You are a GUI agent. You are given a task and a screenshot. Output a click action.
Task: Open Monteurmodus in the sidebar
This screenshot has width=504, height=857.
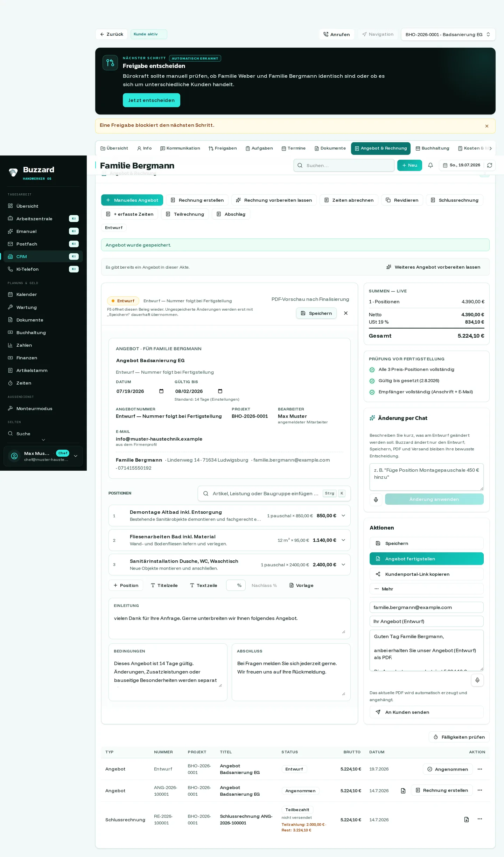[x=43, y=408]
